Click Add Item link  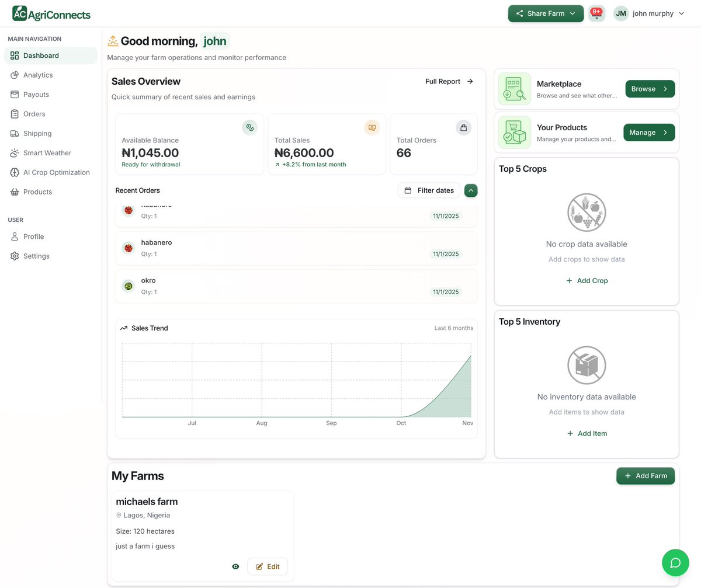[587, 433]
